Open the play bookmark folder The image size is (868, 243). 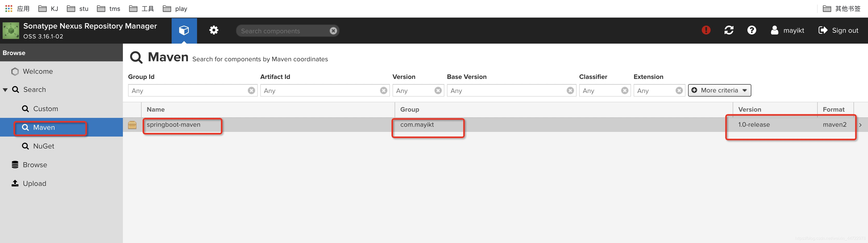tap(175, 8)
